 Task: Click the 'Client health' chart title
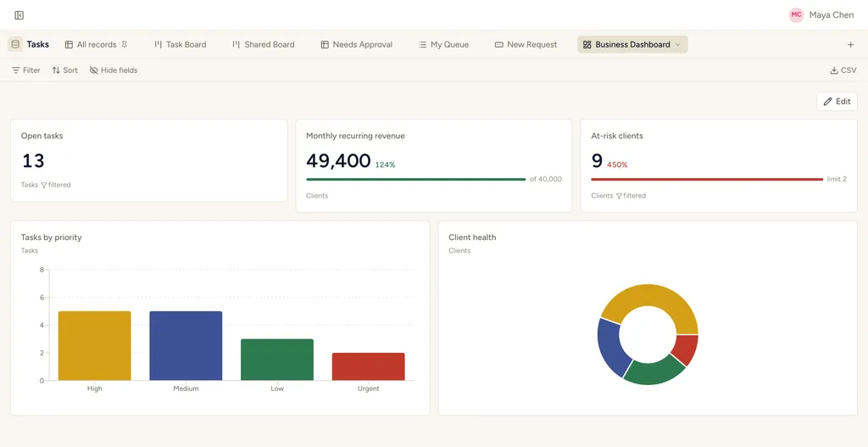pos(472,237)
